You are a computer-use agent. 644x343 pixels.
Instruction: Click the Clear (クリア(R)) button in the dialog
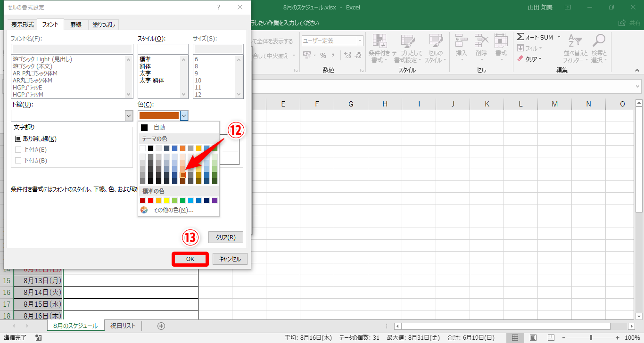tap(225, 237)
